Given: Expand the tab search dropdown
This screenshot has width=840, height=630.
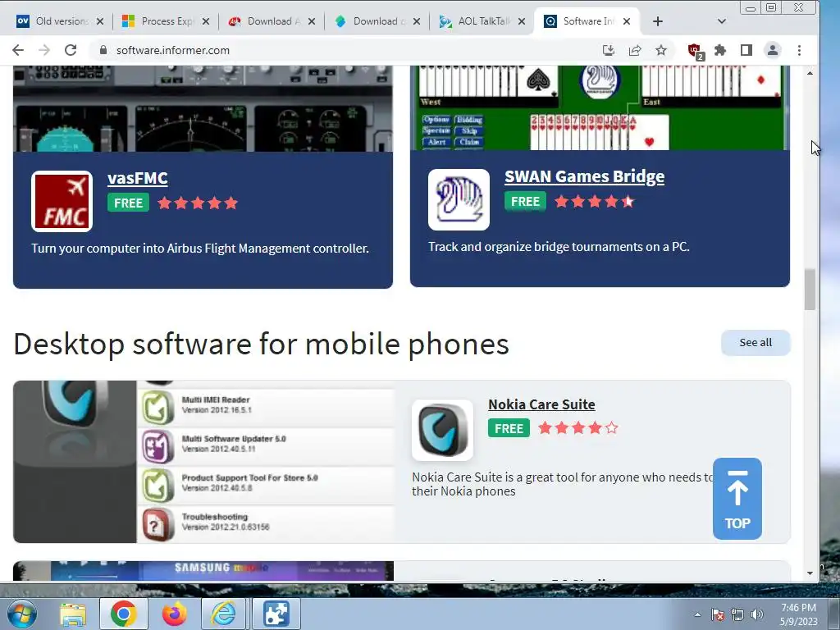Looking at the screenshot, I should (722, 21).
